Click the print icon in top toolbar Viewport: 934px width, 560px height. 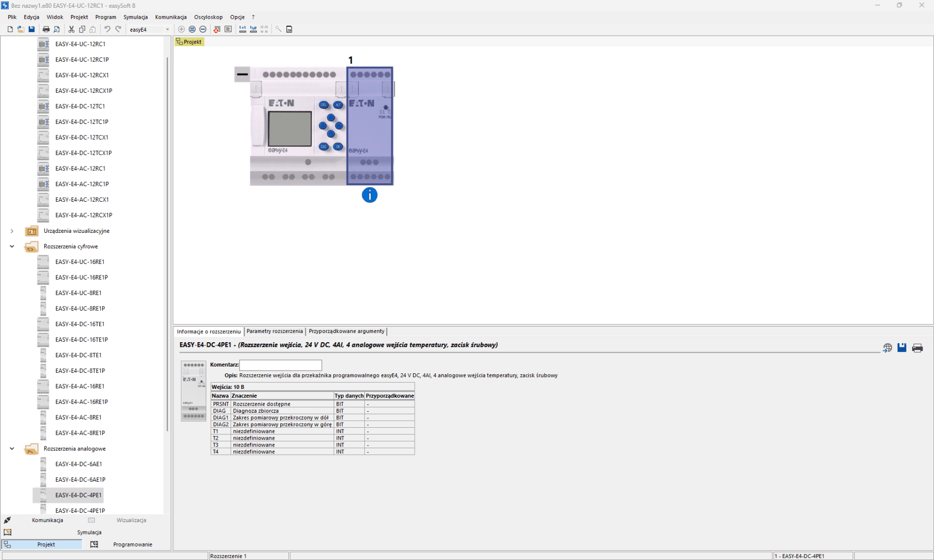point(46,30)
